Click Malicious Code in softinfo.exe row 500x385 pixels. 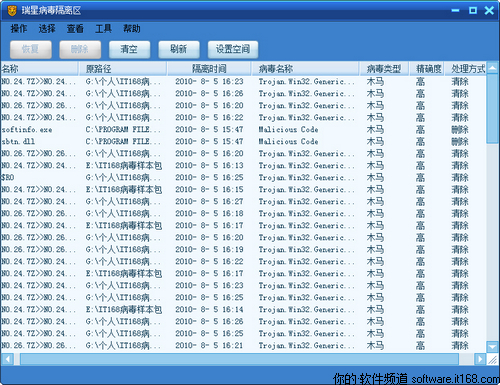pyautogui.click(x=289, y=129)
